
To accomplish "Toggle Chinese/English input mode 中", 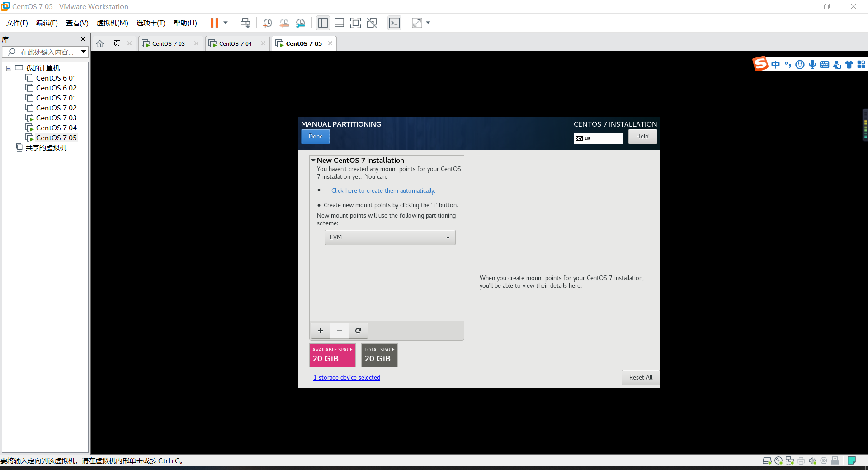I will [776, 65].
